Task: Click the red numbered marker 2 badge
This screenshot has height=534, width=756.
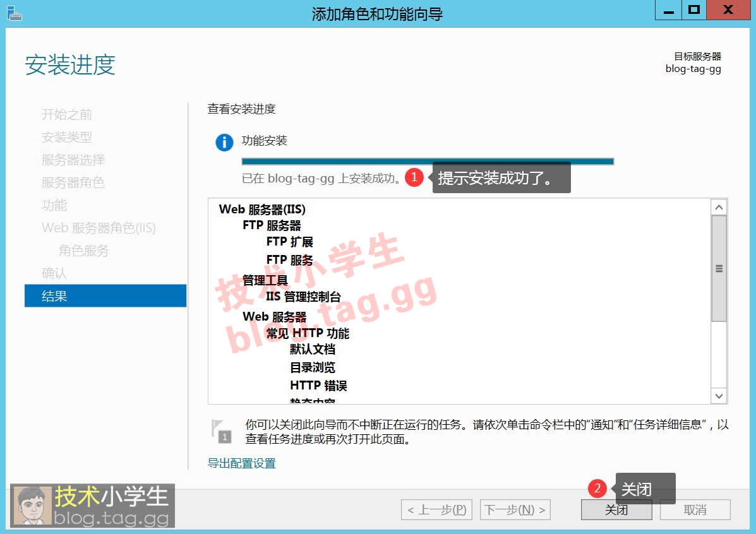Action: point(597,489)
